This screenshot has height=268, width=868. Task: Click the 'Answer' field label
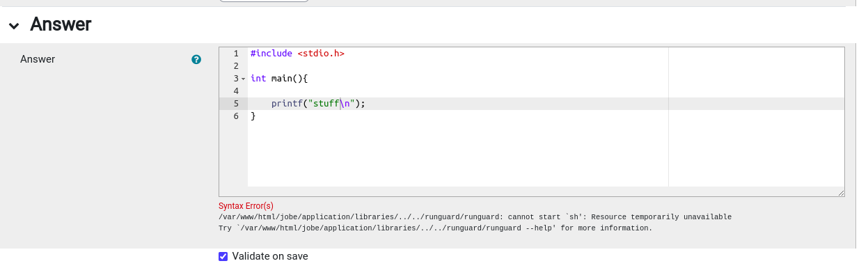(38, 59)
